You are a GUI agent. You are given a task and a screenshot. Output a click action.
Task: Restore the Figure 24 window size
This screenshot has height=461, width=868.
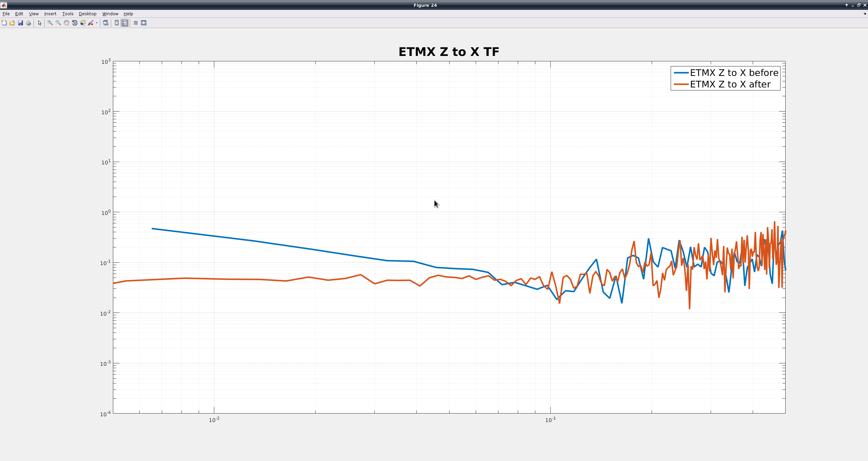[859, 5]
